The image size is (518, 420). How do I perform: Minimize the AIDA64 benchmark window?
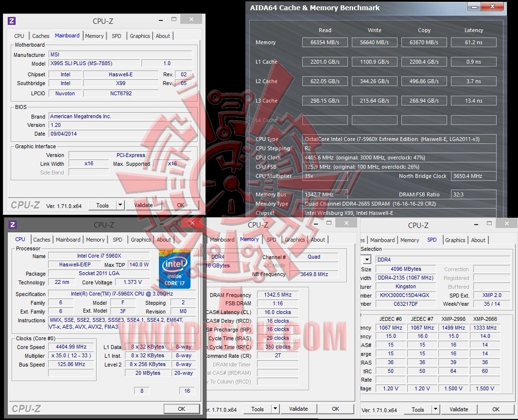click(474, 7)
